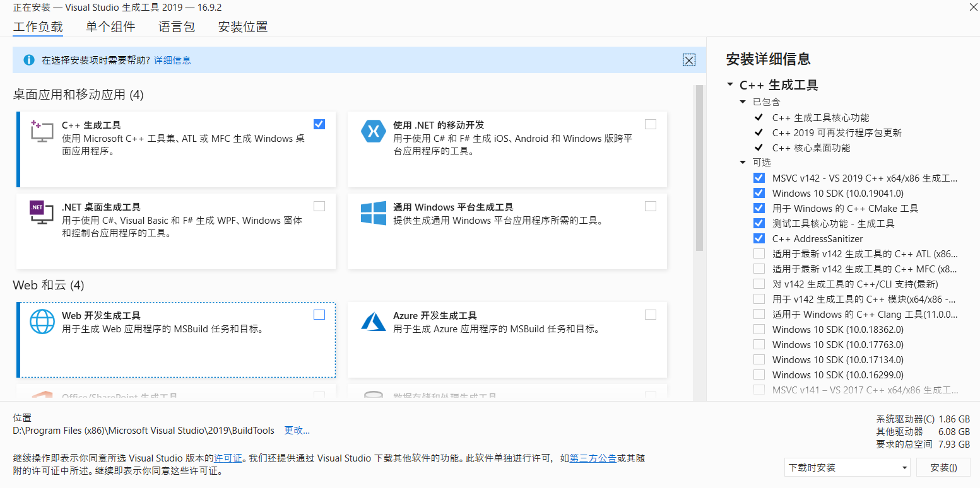Open the 详细信息 help link
The image size is (980, 488).
172,61
